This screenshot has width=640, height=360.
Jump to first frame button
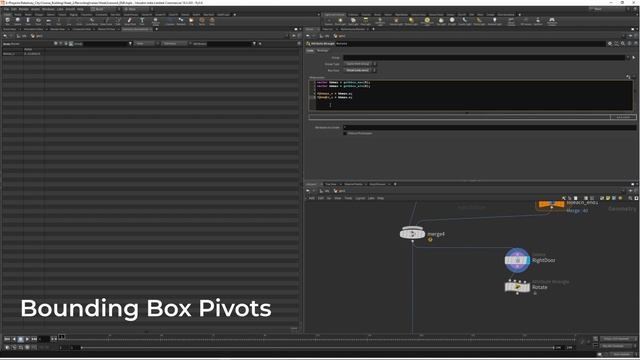[7, 339]
